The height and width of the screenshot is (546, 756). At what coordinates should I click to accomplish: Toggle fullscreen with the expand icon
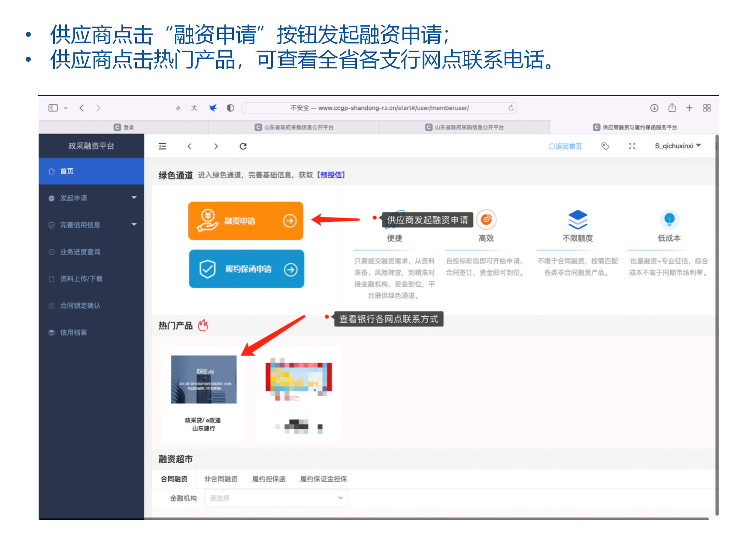click(632, 146)
